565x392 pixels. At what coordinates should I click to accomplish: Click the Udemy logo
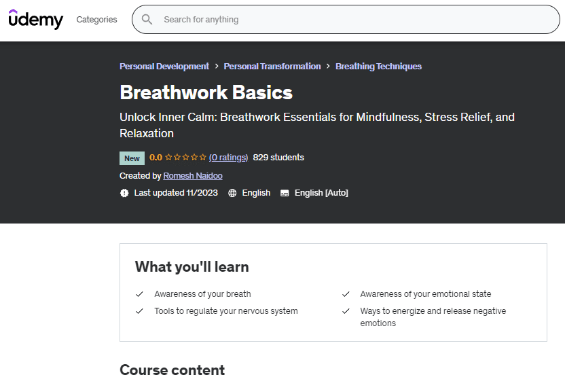click(35, 19)
